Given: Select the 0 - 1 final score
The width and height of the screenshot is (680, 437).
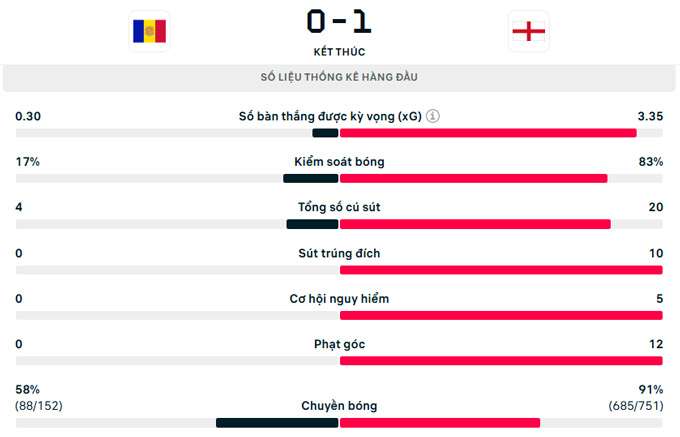Looking at the screenshot, I should (x=339, y=22).
